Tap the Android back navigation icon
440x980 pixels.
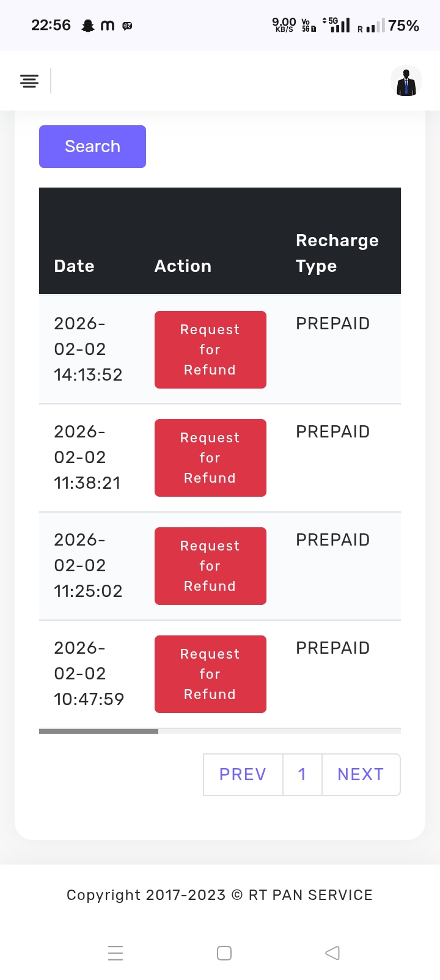[332, 953]
